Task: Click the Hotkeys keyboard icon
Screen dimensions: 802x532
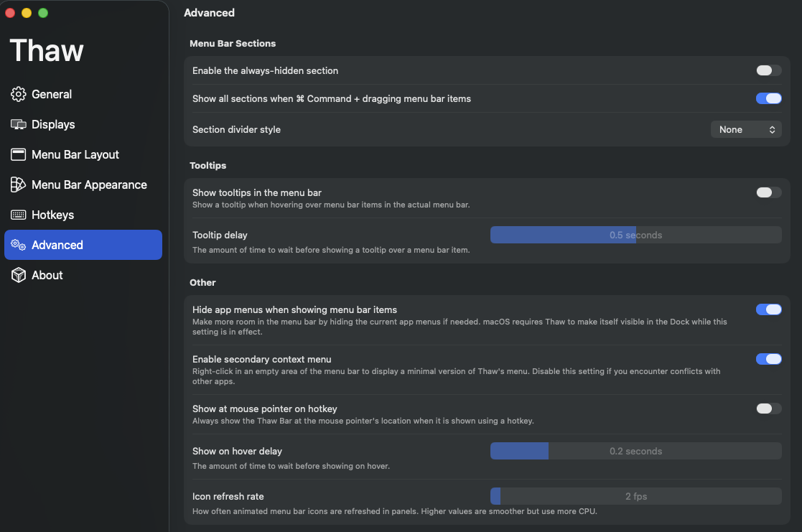Action: 19,215
